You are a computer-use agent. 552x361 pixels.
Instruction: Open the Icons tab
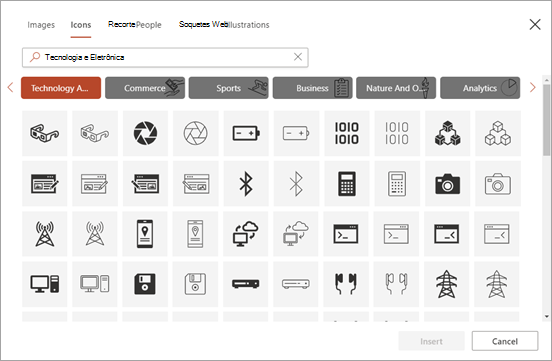point(81,25)
